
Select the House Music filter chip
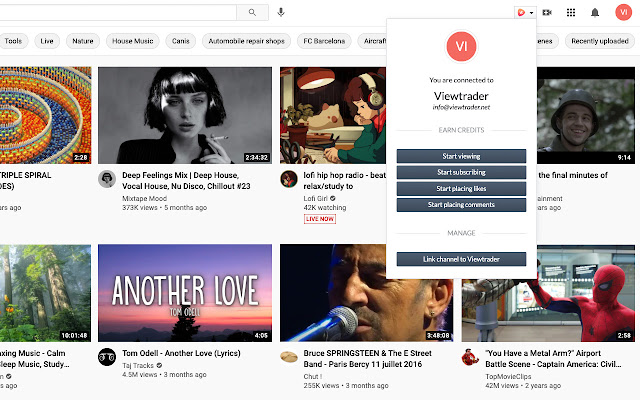pos(133,41)
